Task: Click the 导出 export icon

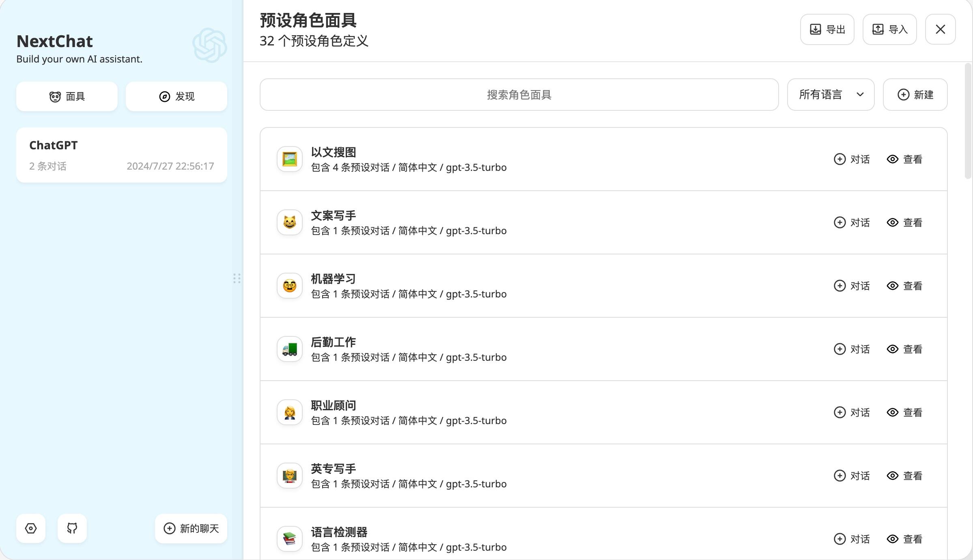Action: point(816,29)
